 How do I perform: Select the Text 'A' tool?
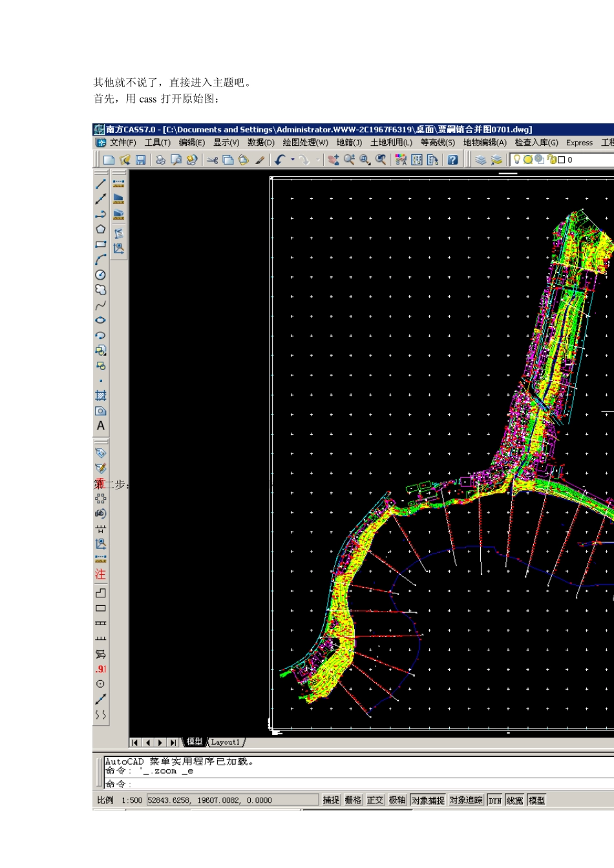[101, 426]
